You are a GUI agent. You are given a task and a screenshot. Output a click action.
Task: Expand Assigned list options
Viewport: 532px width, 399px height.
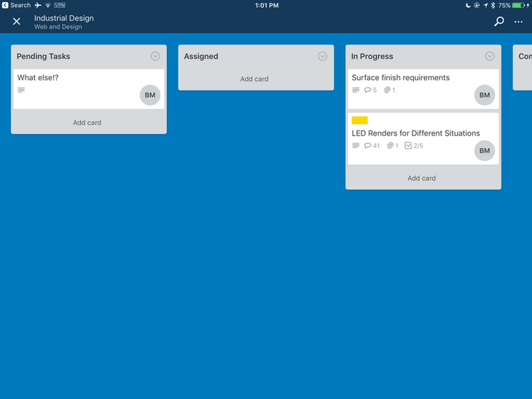322,56
